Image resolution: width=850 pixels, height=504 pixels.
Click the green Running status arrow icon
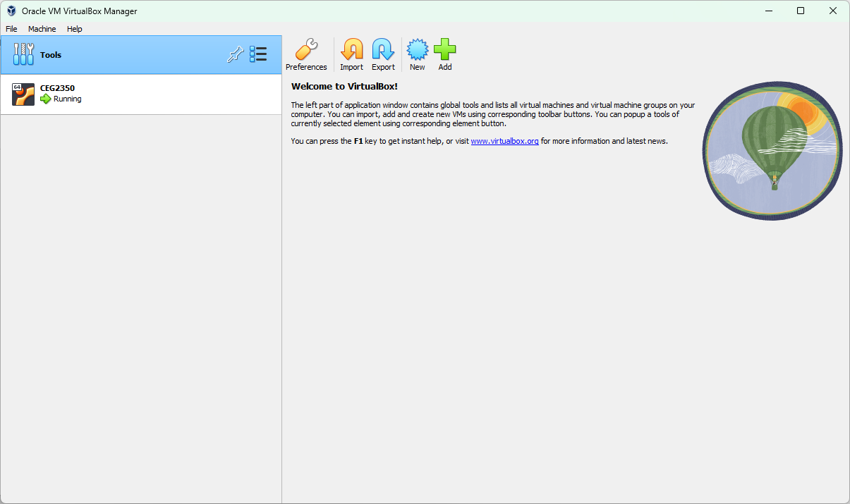click(44, 99)
